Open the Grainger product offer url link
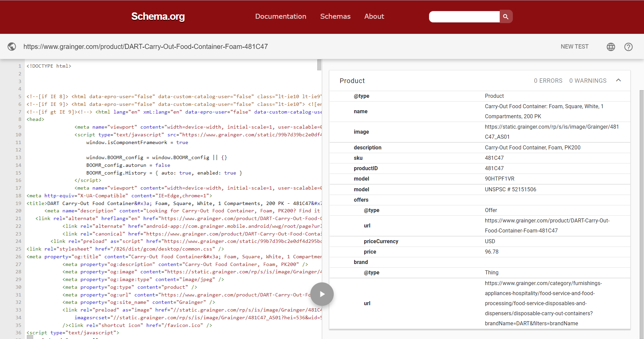The image size is (644, 339). point(547,225)
